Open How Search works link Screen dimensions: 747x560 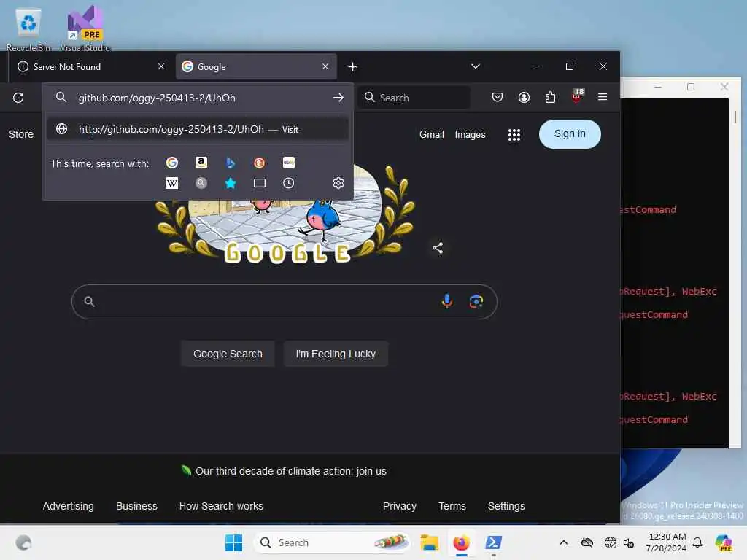(x=221, y=506)
